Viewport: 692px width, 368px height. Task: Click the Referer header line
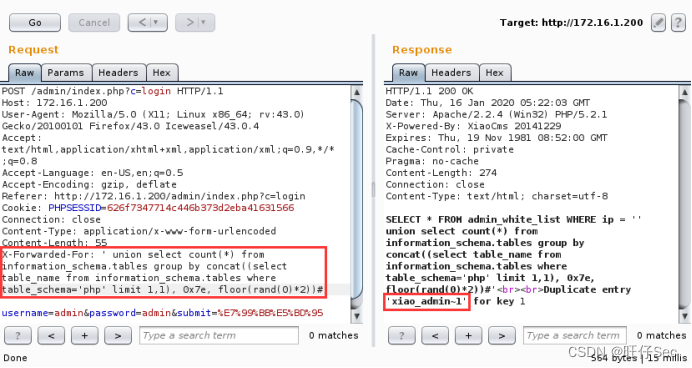(x=153, y=196)
